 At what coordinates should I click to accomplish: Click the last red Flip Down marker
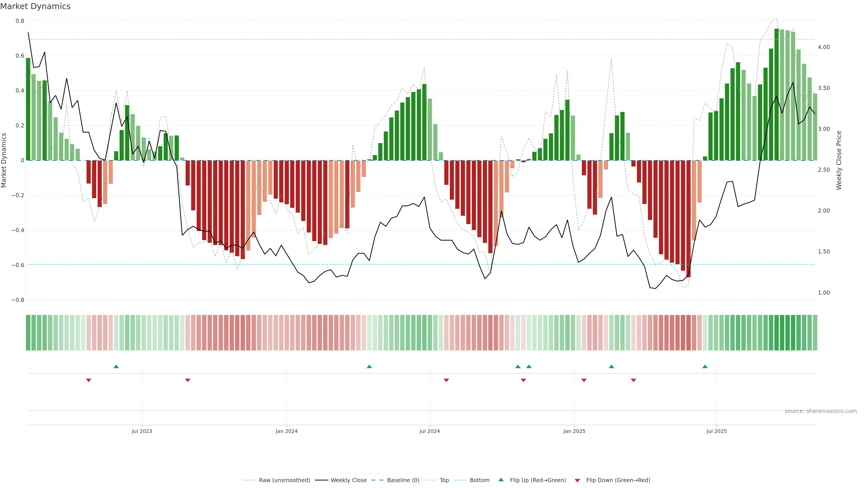633,380
